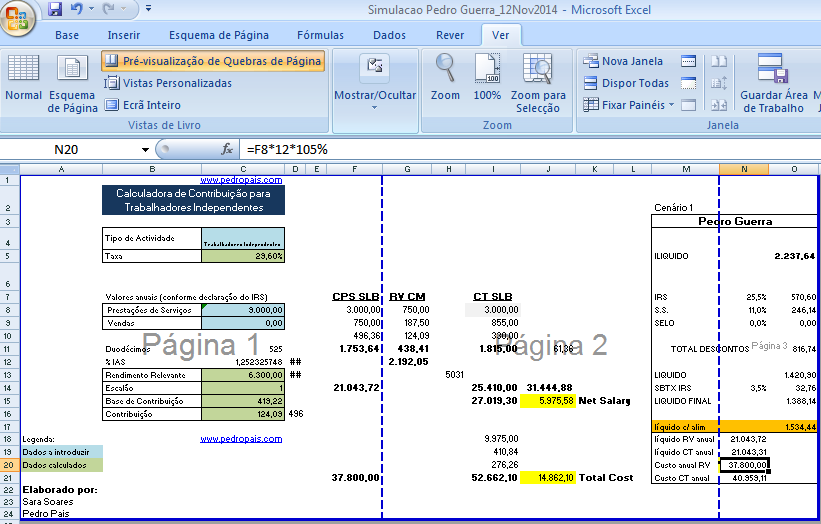
Task: Select Elaborado por: cell
Action: pos(61,490)
